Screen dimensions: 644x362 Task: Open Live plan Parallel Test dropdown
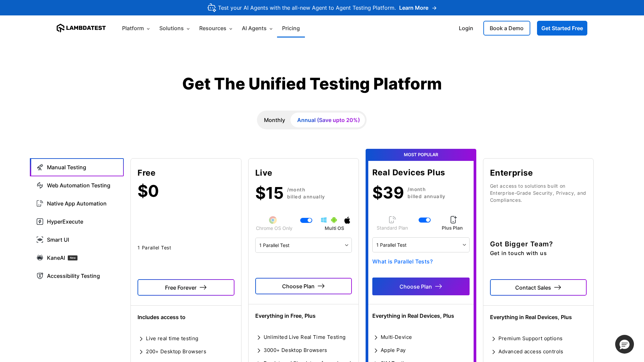pos(303,245)
